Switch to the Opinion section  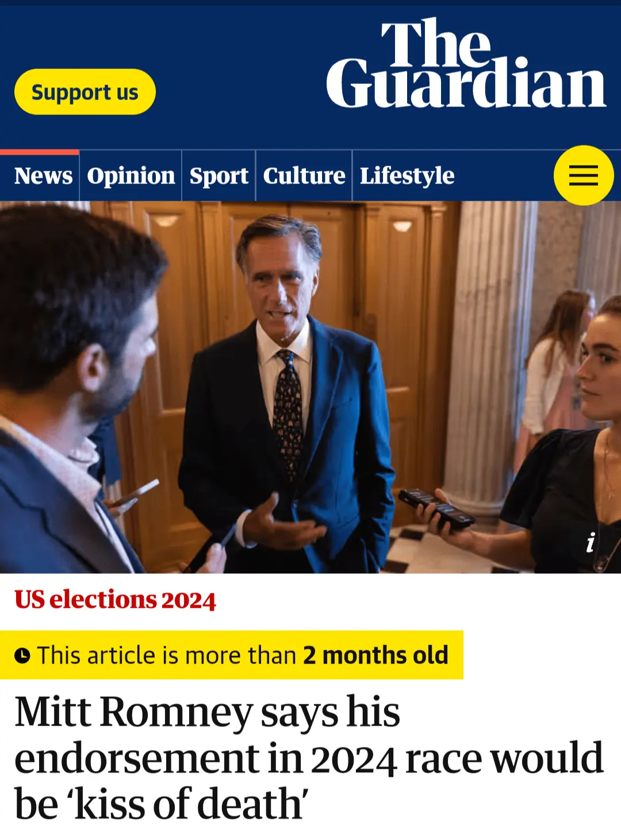pos(131,175)
